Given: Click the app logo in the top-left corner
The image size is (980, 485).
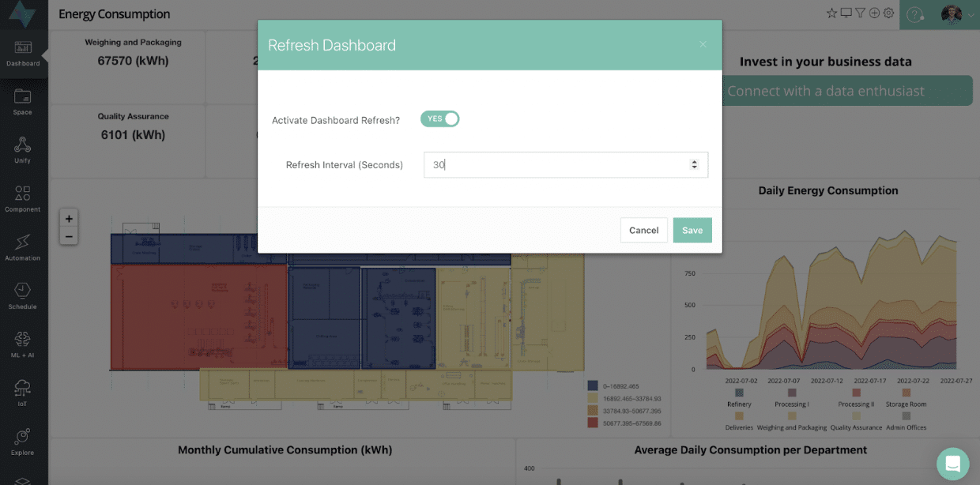Looking at the screenshot, I should (x=23, y=14).
